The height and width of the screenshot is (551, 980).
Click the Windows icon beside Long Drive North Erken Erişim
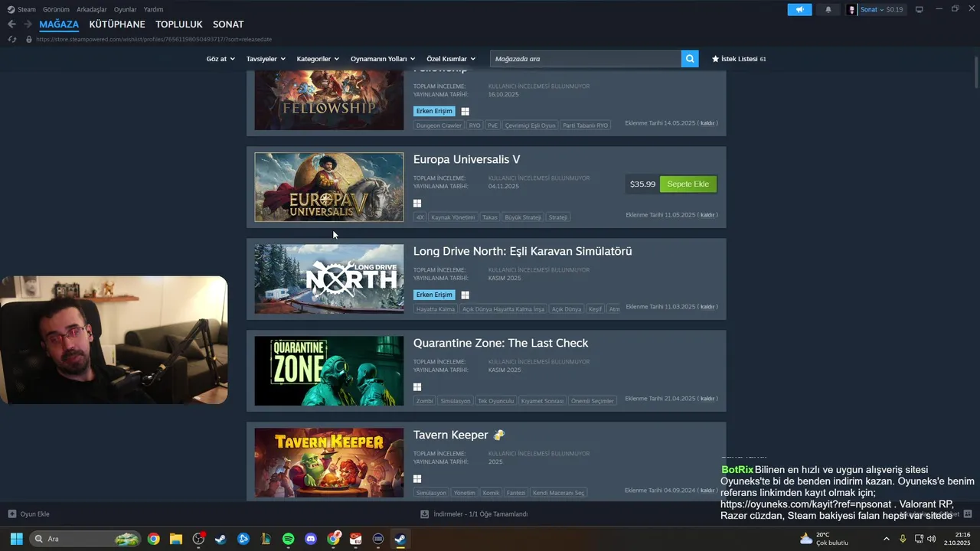tap(465, 295)
